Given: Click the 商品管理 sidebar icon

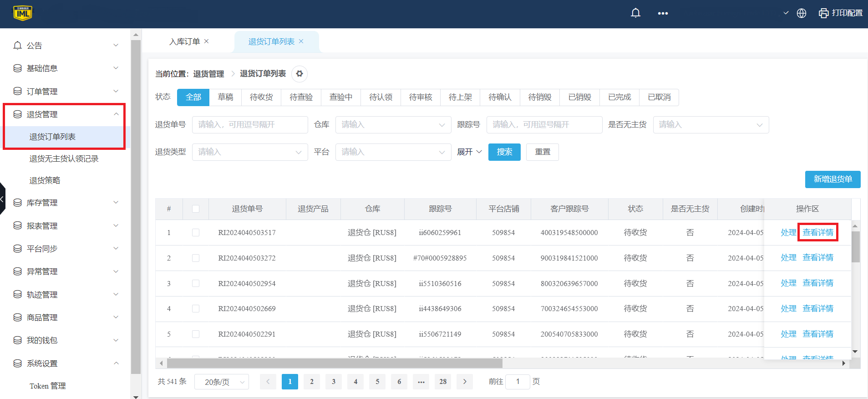Looking at the screenshot, I should 18,317.
